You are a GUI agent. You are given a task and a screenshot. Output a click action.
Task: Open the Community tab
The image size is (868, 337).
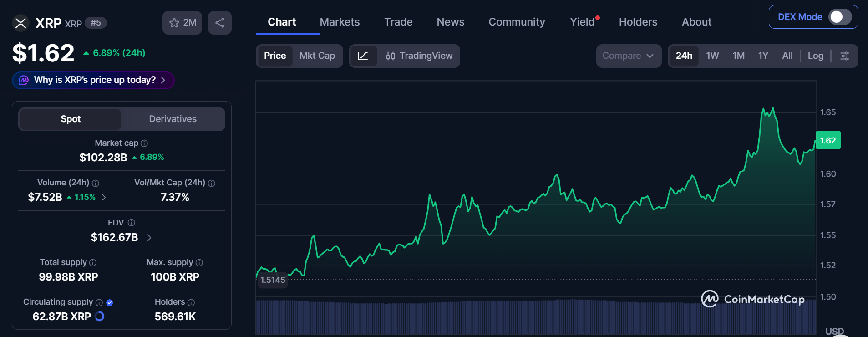[517, 22]
